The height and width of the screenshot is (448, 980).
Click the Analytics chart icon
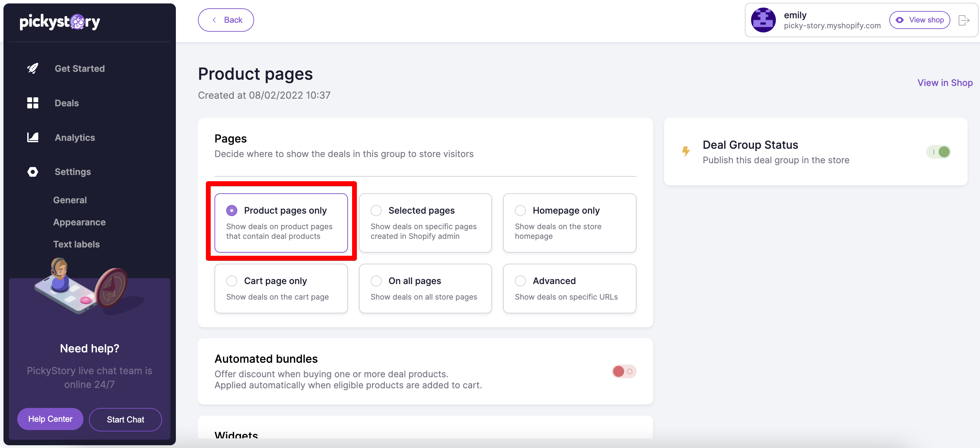(x=33, y=137)
